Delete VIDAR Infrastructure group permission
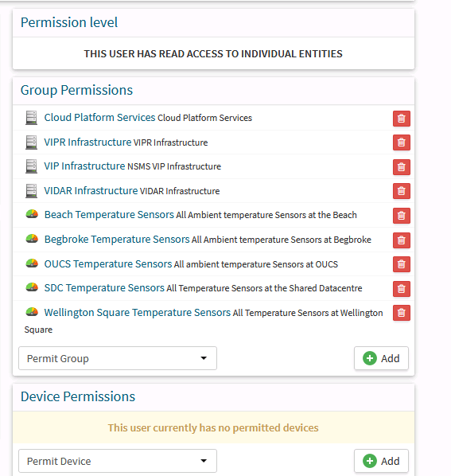 pos(401,191)
